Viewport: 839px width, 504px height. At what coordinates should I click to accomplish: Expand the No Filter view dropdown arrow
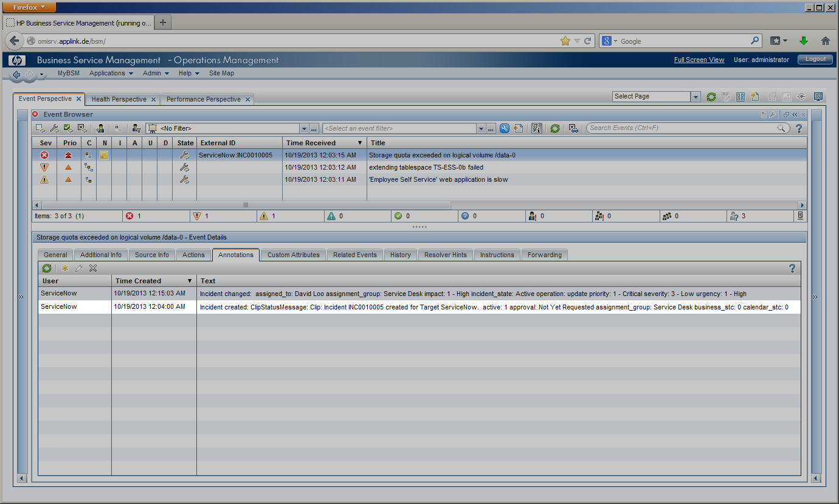304,128
